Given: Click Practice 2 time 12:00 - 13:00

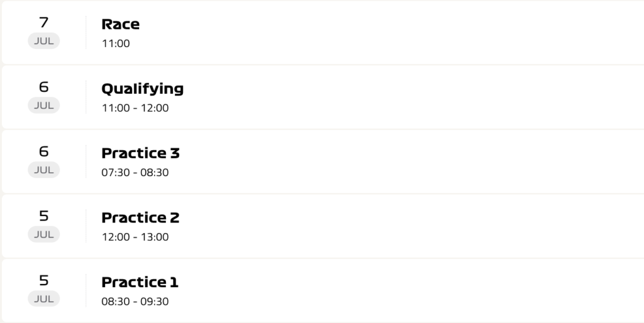Looking at the screenshot, I should [x=135, y=237].
